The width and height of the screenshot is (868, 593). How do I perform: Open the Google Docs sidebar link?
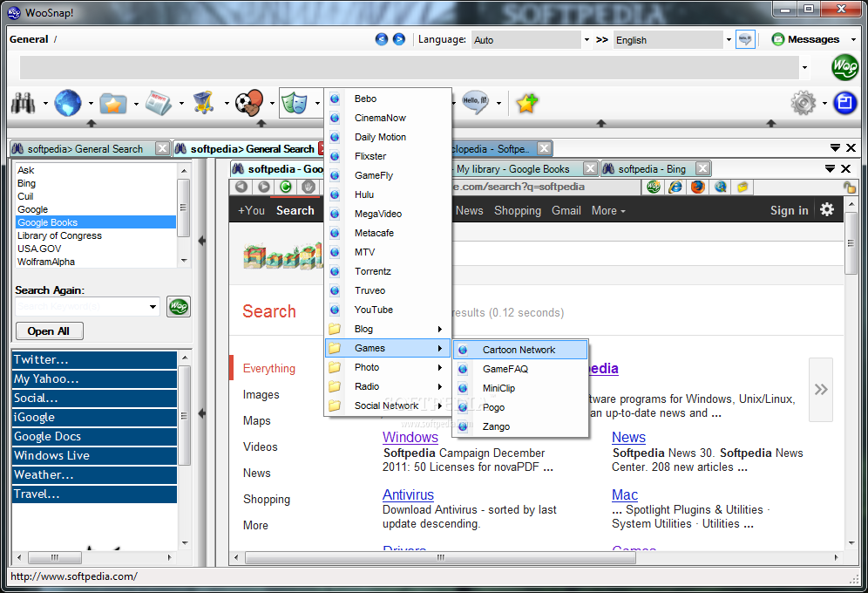pyautogui.click(x=94, y=436)
